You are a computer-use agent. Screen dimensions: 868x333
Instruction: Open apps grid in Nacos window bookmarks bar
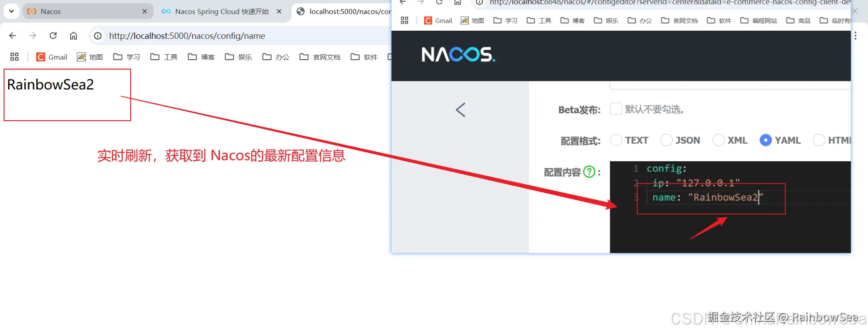click(x=405, y=20)
